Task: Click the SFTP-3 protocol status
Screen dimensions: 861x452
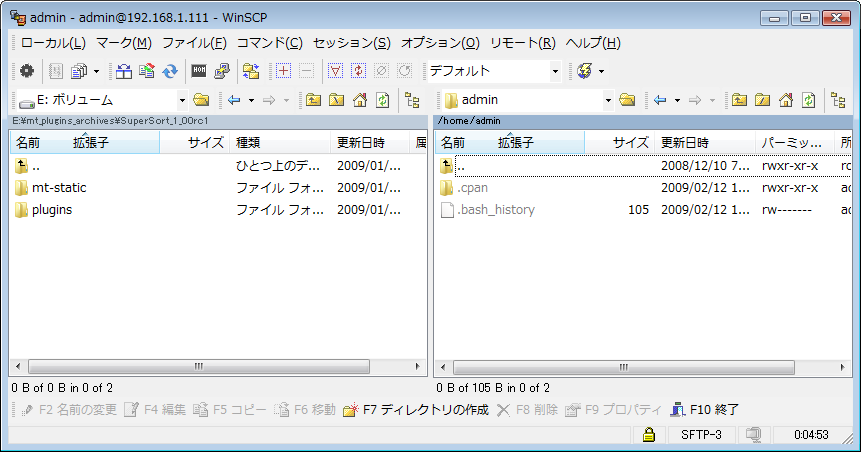Action: (701, 435)
